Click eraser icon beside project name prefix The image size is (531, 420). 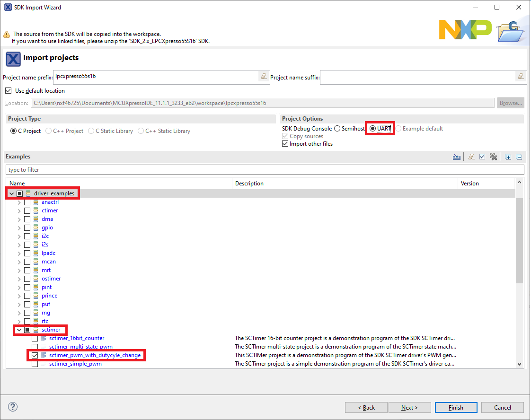tap(264, 77)
